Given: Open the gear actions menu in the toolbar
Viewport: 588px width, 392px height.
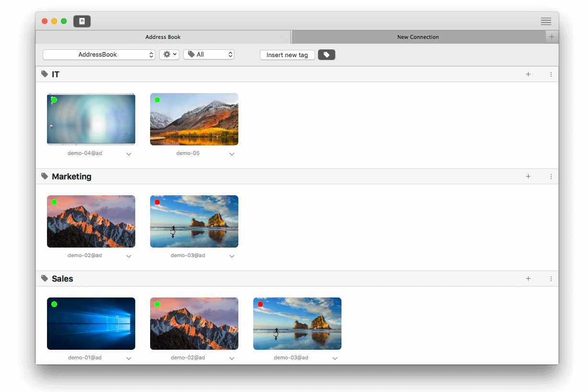Looking at the screenshot, I should [169, 54].
